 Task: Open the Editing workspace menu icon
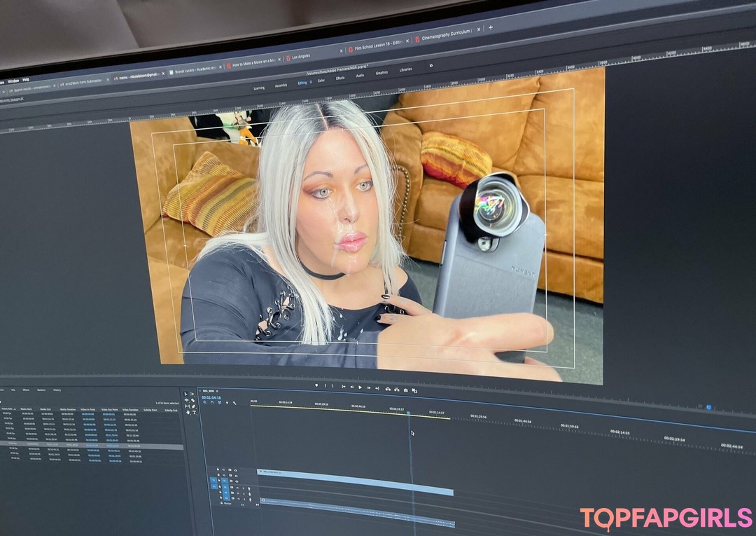pyautogui.click(x=311, y=82)
